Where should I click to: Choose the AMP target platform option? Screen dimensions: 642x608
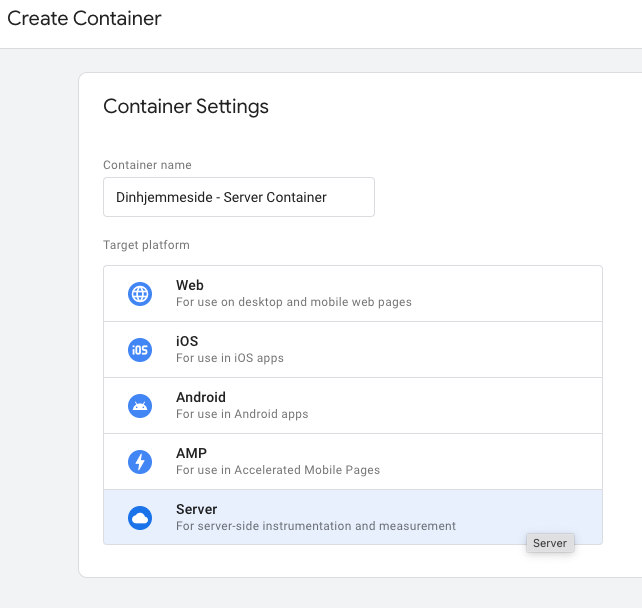[x=353, y=462]
